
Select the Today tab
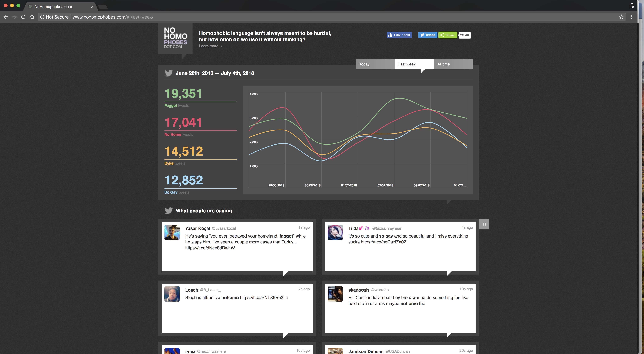[x=375, y=64]
